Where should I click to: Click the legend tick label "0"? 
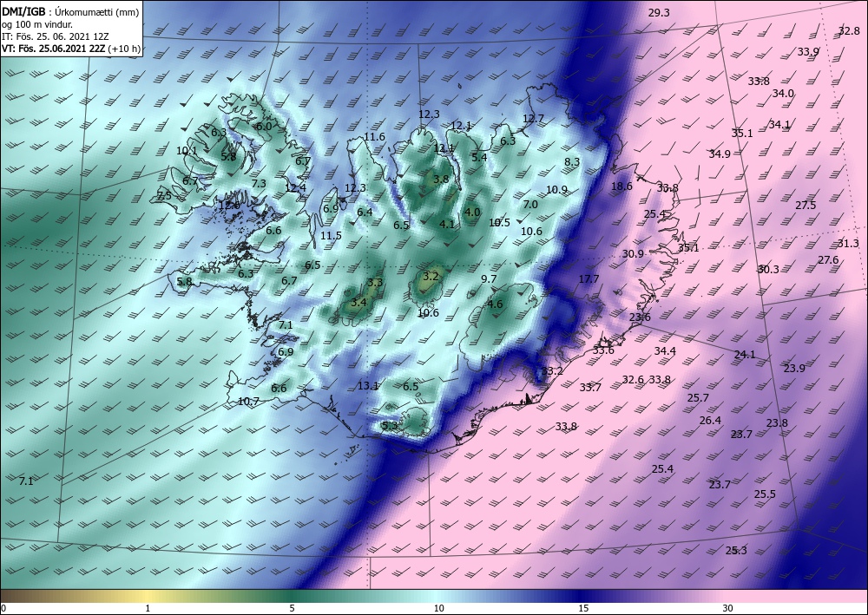click(3, 609)
